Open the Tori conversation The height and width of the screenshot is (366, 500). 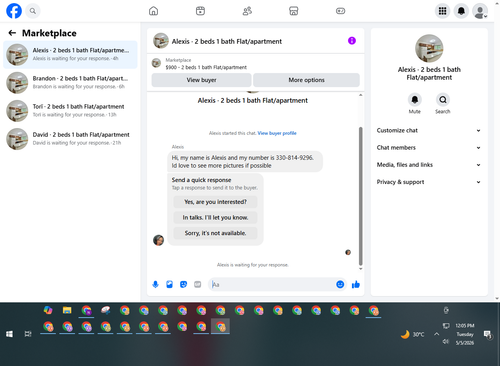coord(70,111)
